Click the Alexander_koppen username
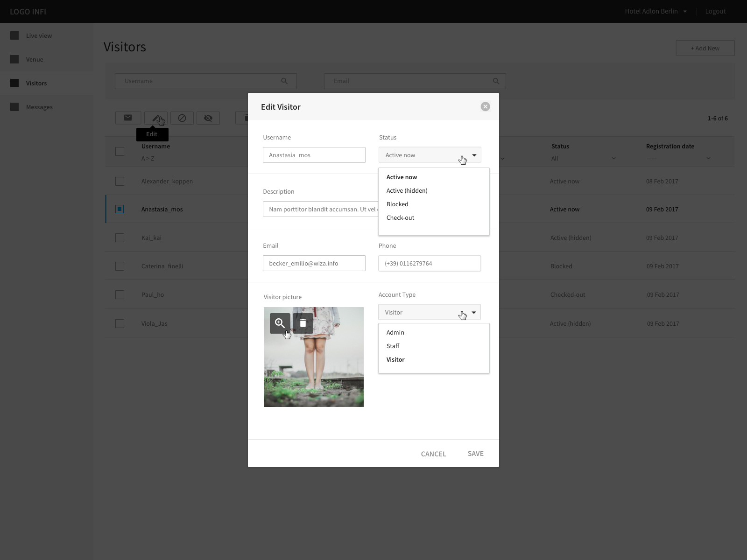747x560 pixels. click(167, 181)
